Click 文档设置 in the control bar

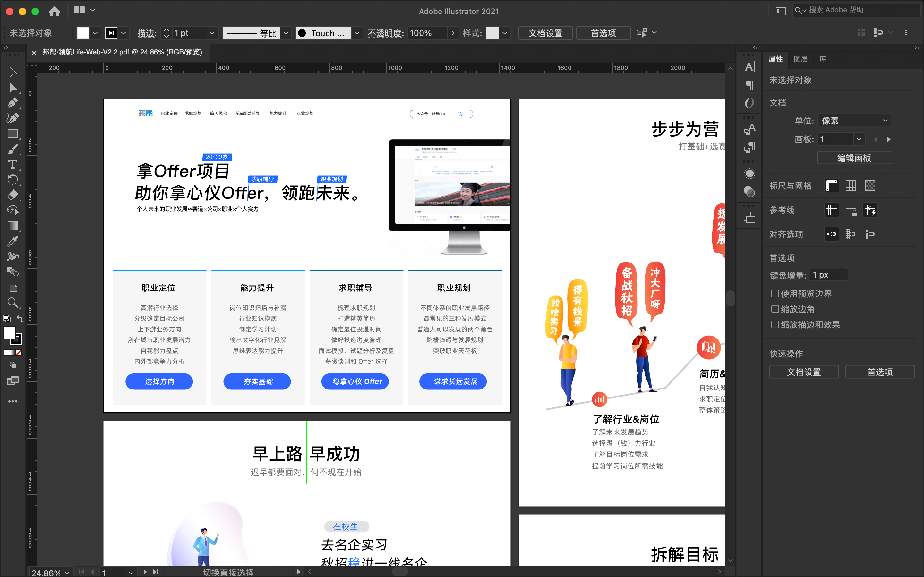(x=545, y=33)
